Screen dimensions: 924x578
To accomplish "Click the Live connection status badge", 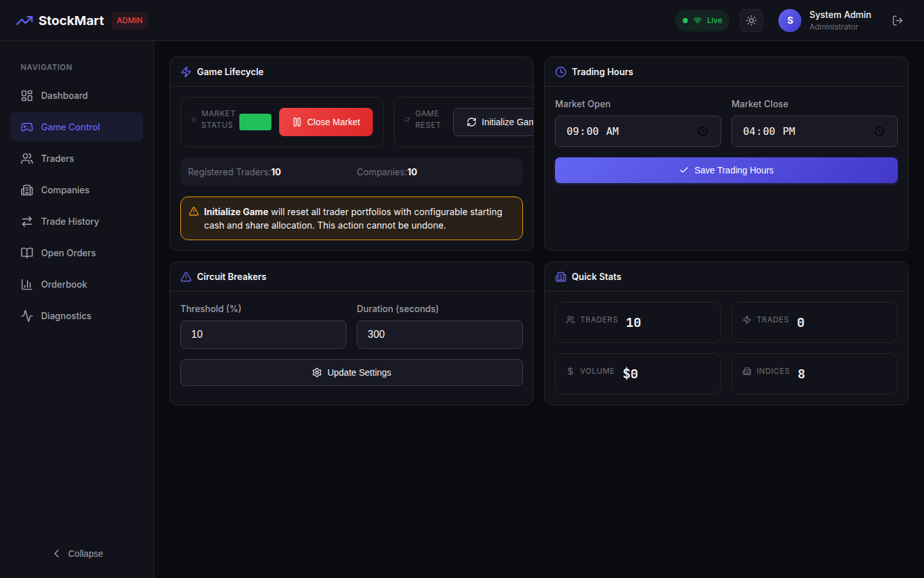I will coord(702,21).
